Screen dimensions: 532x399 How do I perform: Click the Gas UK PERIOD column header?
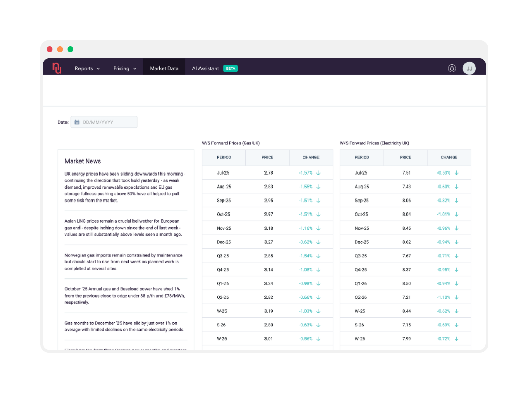point(224,158)
